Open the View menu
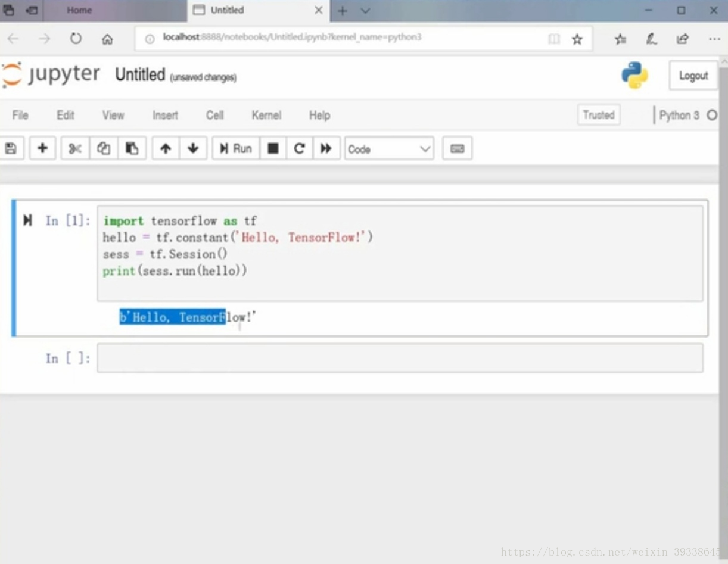This screenshot has width=728, height=564. point(113,115)
